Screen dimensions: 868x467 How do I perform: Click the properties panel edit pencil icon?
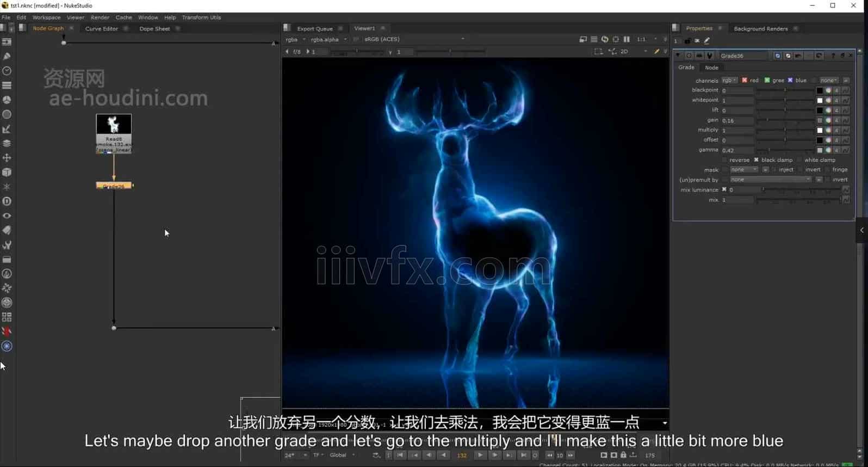tap(707, 41)
